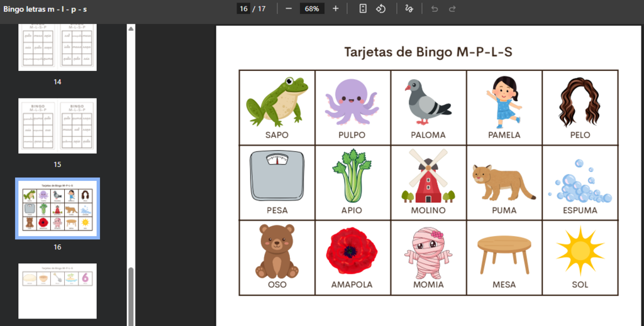Click the frog picture above SAPO
The image size is (644, 326).
click(277, 101)
